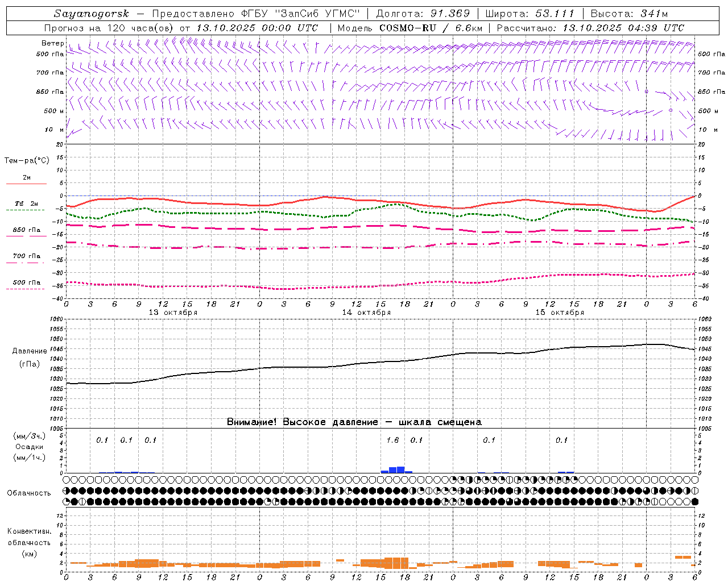The image size is (728, 582).
Task: Click the Sayanogorsk station title
Action: (92, 14)
